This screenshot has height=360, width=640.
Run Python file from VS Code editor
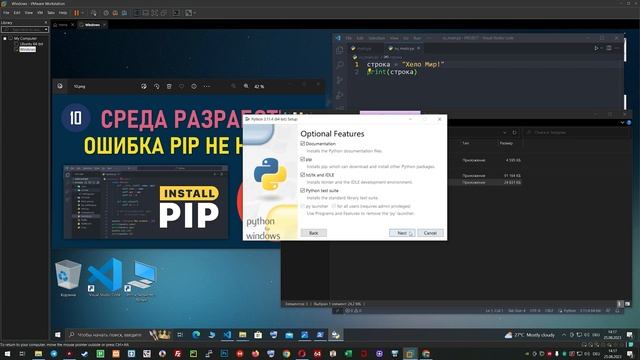click(596, 48)
